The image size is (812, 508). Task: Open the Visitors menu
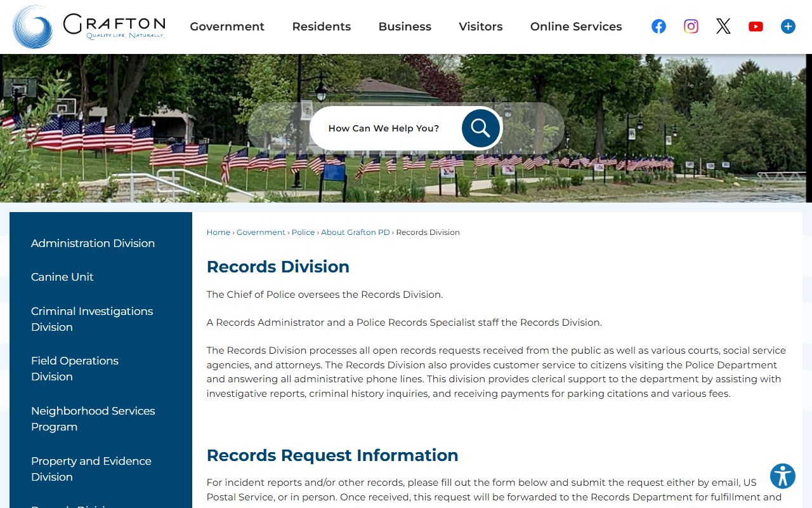tap(481, 27)
